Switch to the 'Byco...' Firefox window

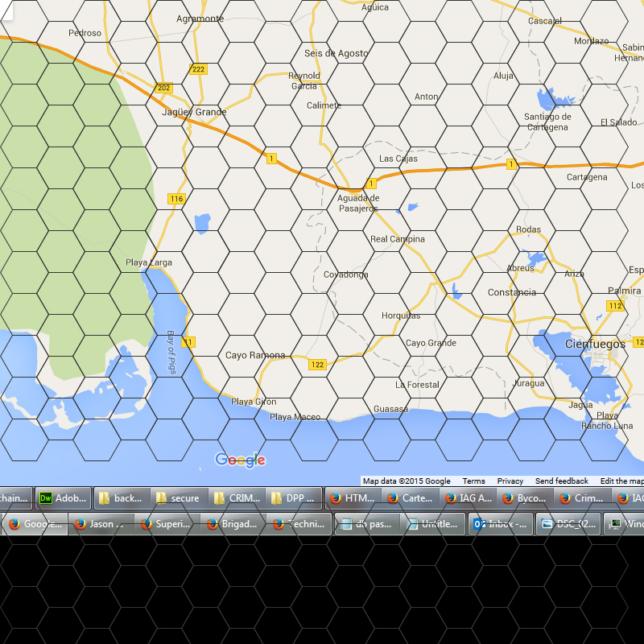(526, 498)
